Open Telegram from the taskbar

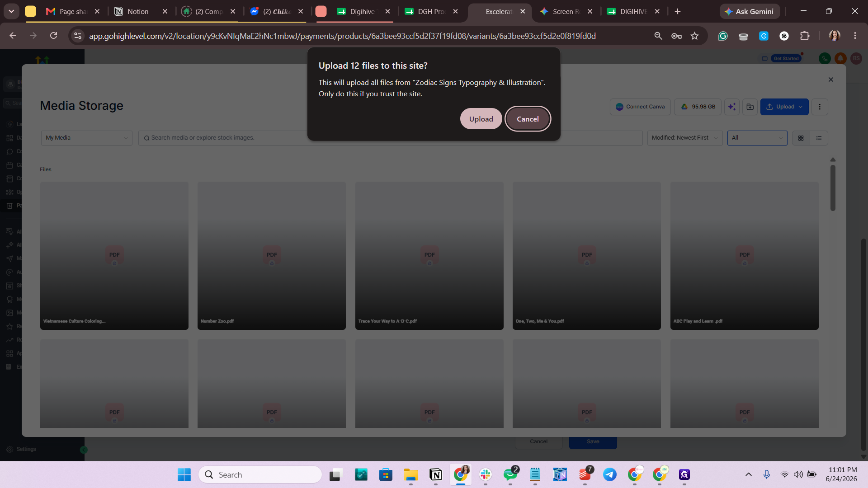click(x=610, y=474)
